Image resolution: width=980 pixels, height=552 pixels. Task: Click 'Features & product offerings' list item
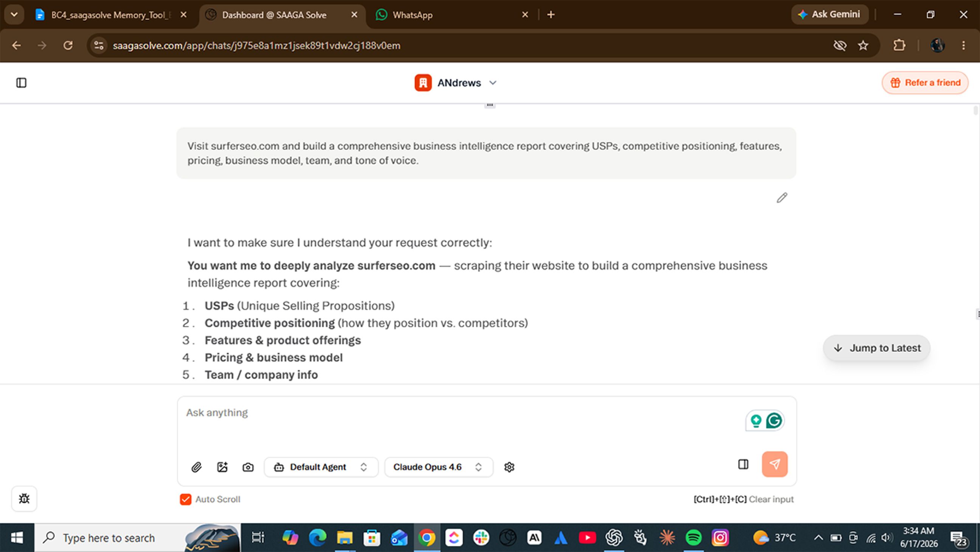(283, 341)
